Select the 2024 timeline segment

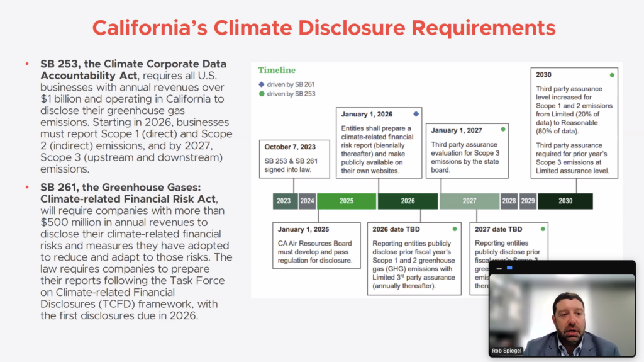[307, 201]
